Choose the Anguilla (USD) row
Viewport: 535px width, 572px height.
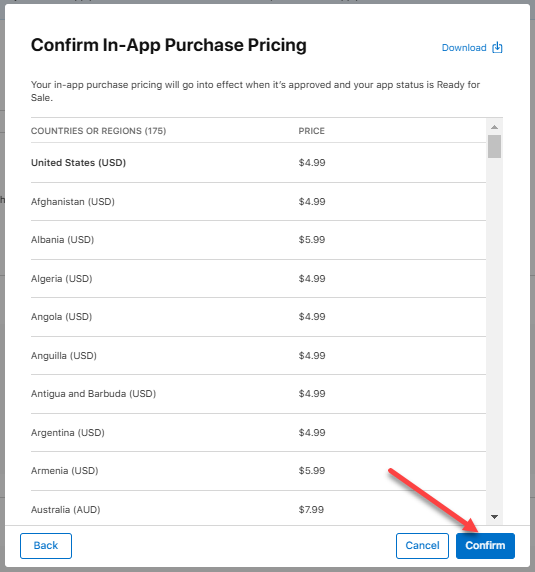[x=258, y=356]
